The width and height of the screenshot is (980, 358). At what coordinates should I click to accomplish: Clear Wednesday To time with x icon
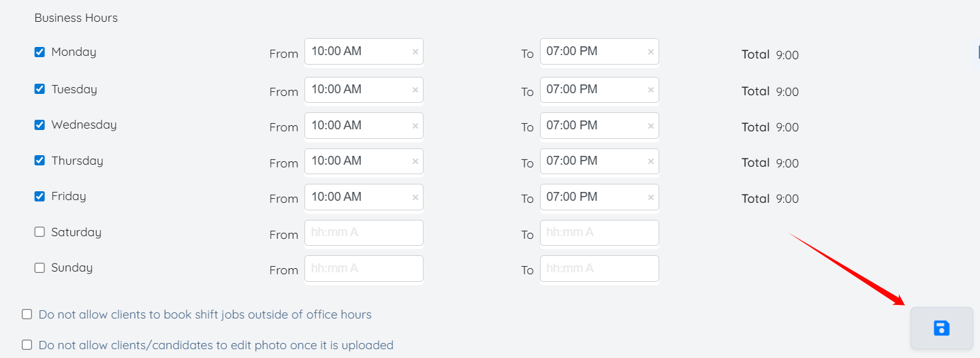point(650,126)
